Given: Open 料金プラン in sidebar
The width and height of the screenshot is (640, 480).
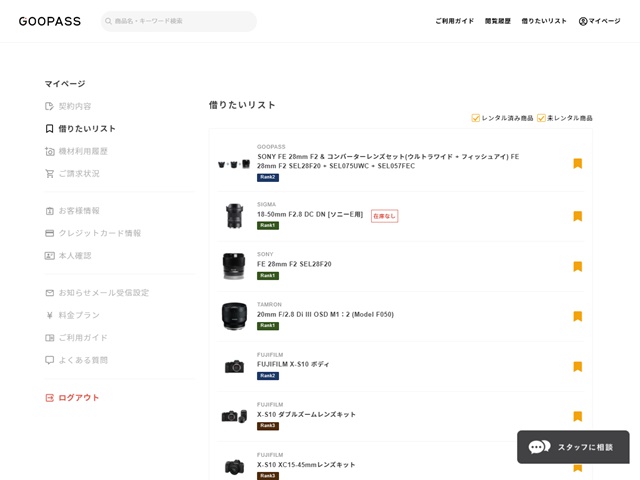Looking at the screenshot, I should [79, 315].
